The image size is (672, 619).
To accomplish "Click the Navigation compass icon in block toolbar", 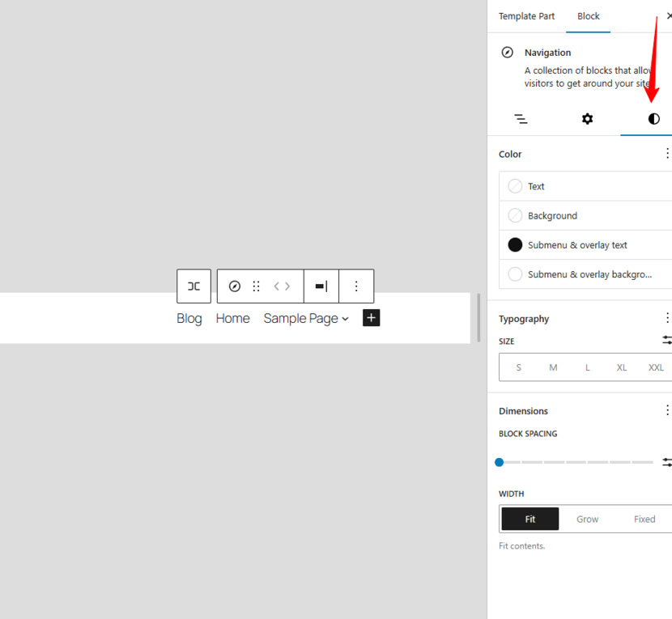I will point(235,286).
